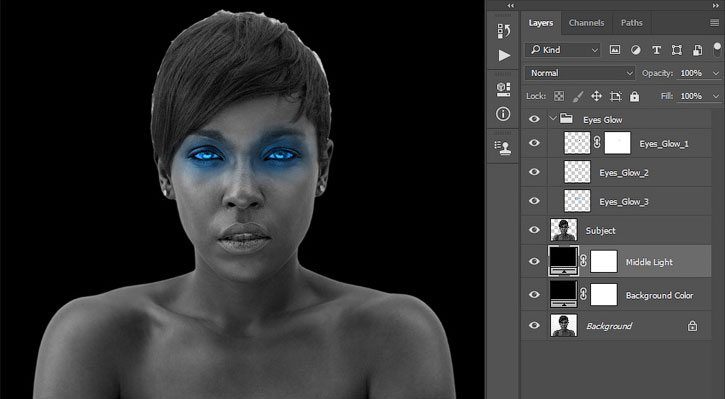Hide the Eyes_Glow_2 layer
This screenshot has height=399, width=725.
tap(534, 172)
